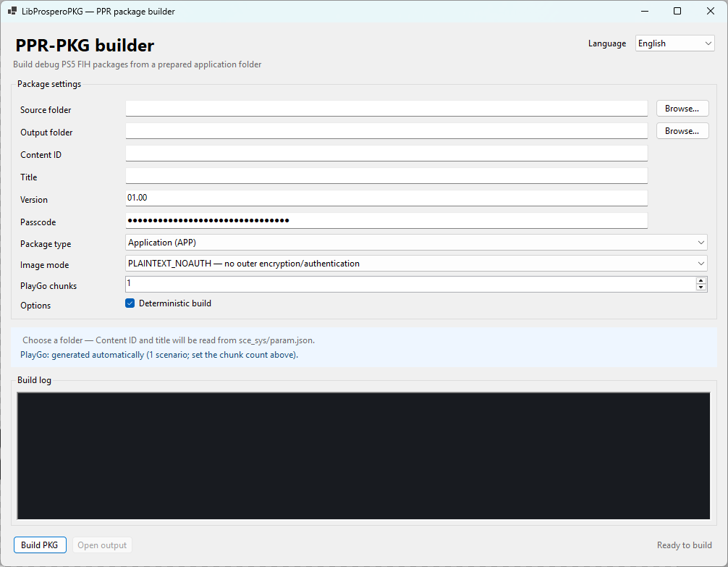This screenshot has height=567, width=728.
Task: Click the 'Choose a folder' hint text
Action: point(169,340)
